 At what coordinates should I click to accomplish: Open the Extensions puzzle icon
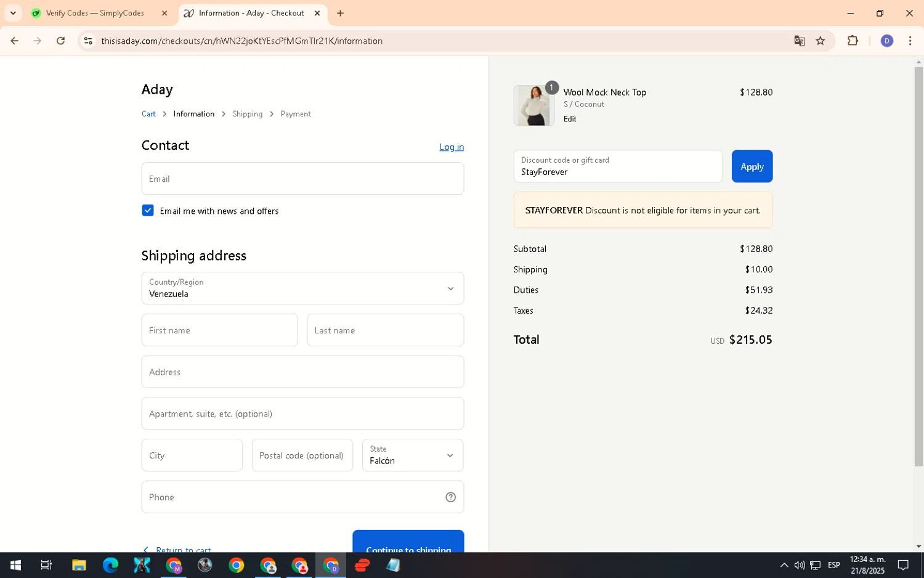point(853,41)
